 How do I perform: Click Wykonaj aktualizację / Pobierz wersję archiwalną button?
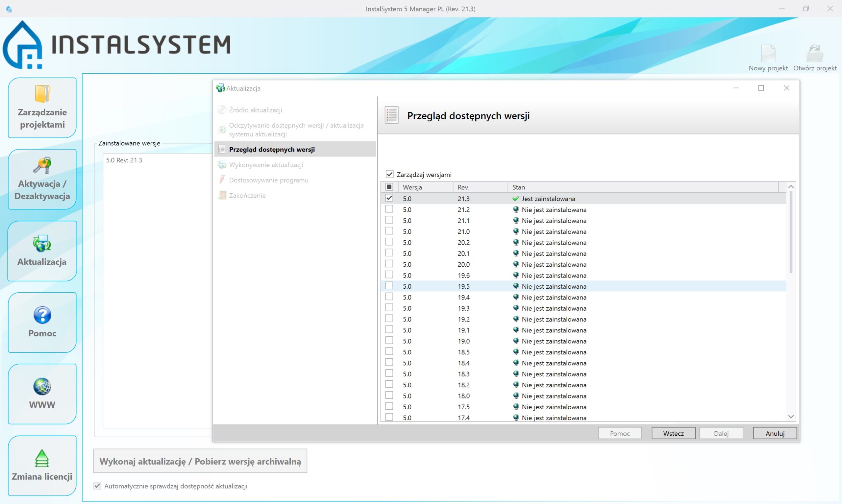coord(200,461)
